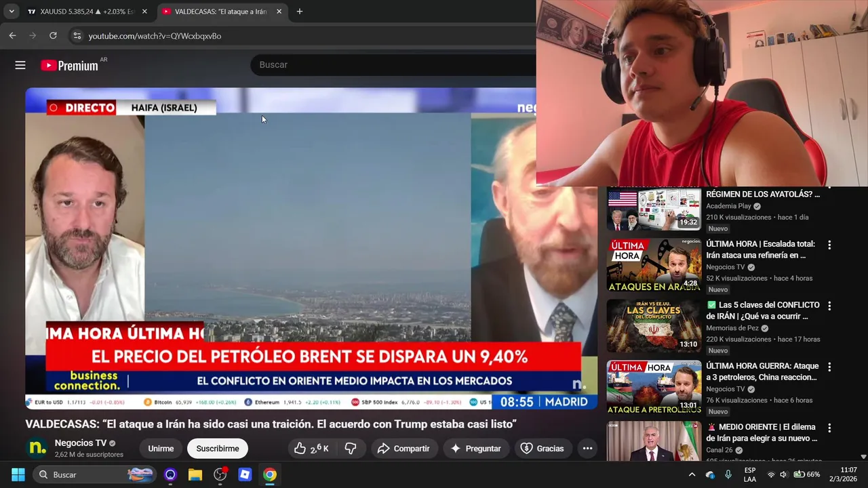Open ESP LAA language switcher
Image resolution: width=868 pixels, height=488 pixels.
(x=750, y=474)
